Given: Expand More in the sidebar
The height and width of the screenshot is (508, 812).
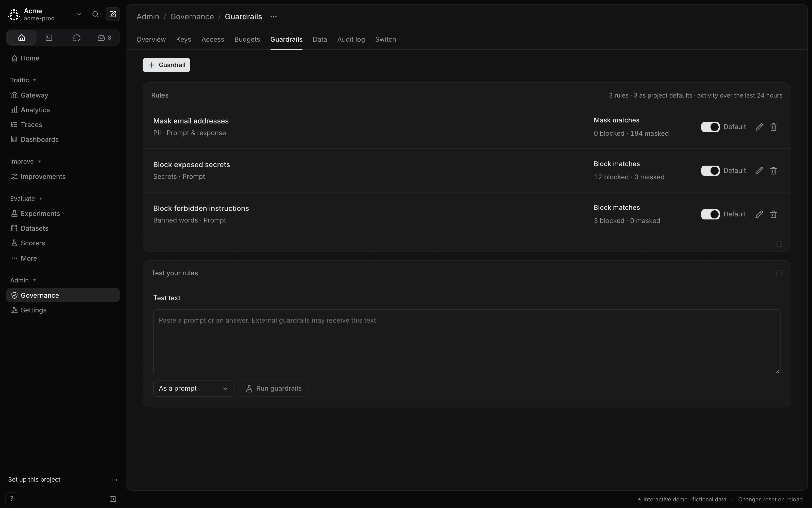Looking at the screenshot, I should click(63, 258).
